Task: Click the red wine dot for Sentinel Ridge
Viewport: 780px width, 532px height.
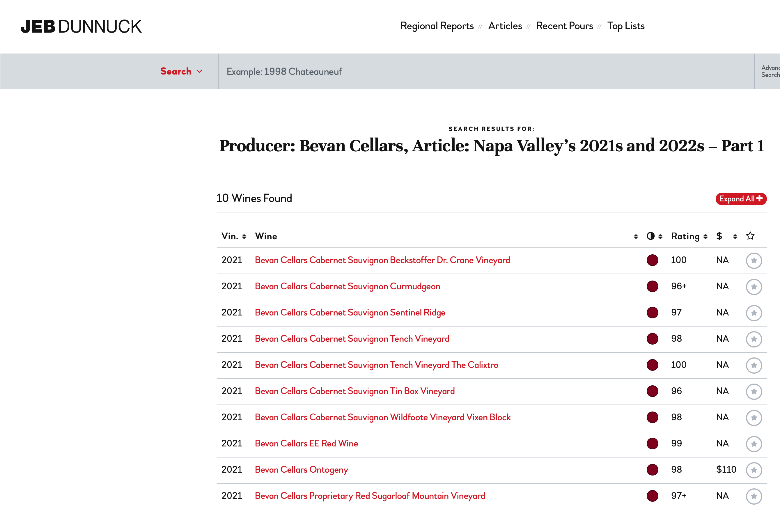Action: 652,313
